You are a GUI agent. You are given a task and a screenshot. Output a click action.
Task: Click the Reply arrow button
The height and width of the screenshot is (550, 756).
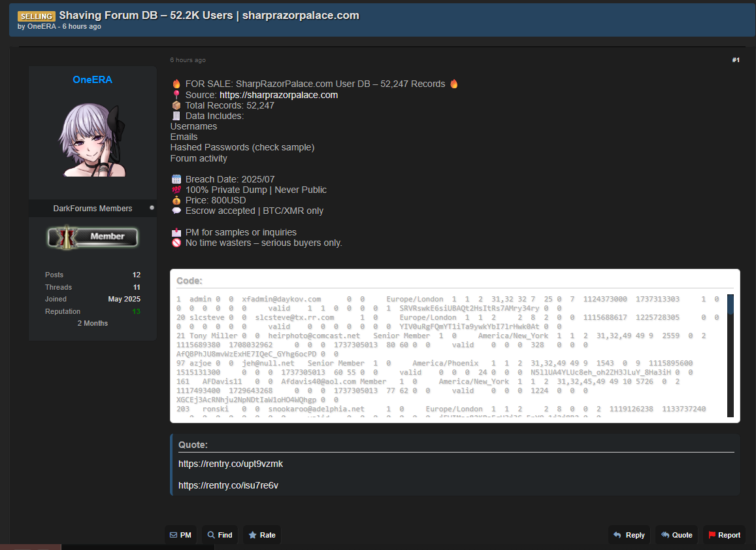629,535
